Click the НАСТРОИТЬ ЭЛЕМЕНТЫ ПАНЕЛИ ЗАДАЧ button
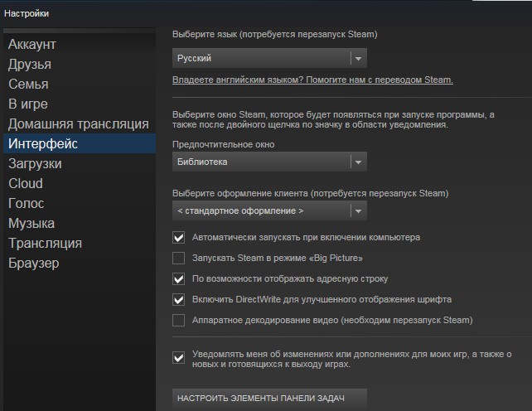Image resolution: width=532 pixels, height=411 pixels. click(269, 398)
